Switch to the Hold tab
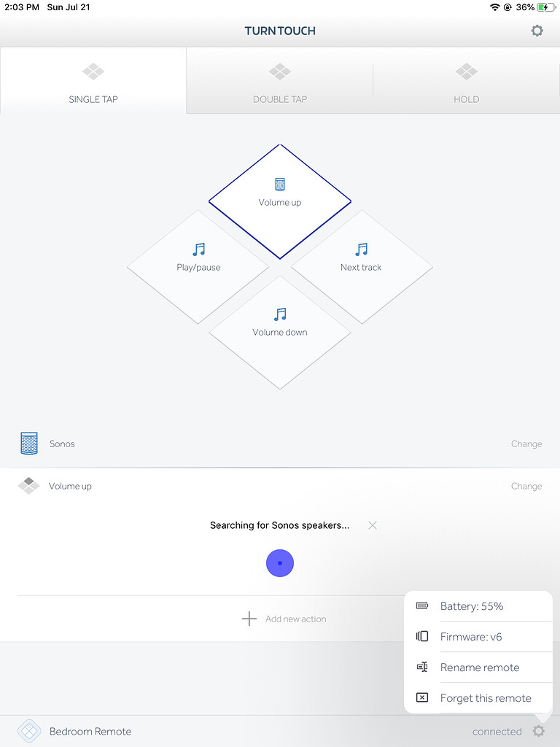This screenshot has height=747, width=560. point(466,80)
